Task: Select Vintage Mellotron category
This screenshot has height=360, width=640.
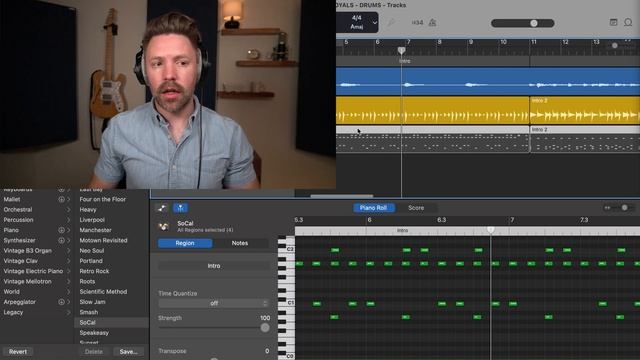Action: [27, 281]
